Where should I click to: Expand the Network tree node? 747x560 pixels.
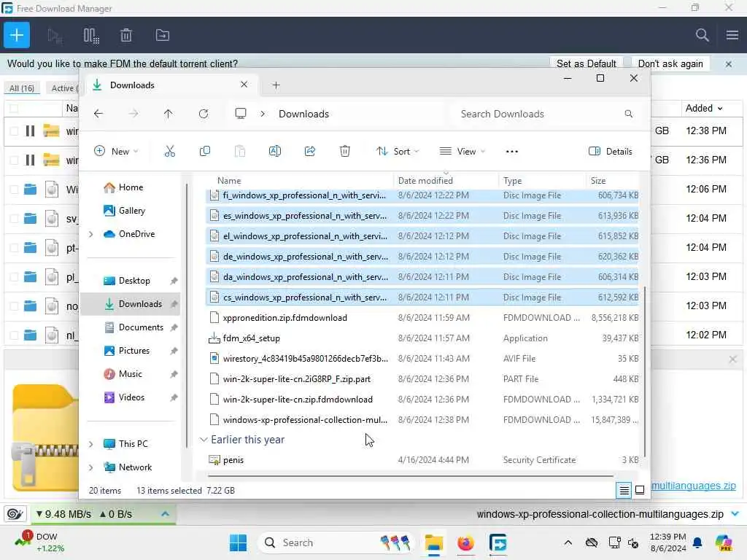91,467
